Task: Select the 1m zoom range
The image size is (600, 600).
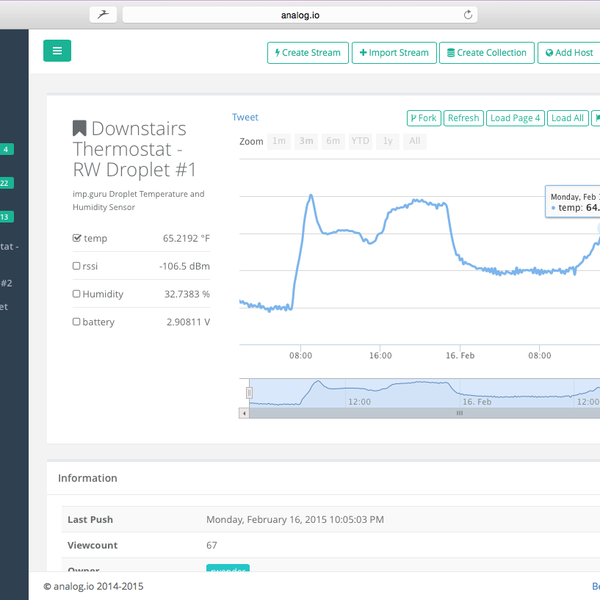Action: tap(279, 142)
